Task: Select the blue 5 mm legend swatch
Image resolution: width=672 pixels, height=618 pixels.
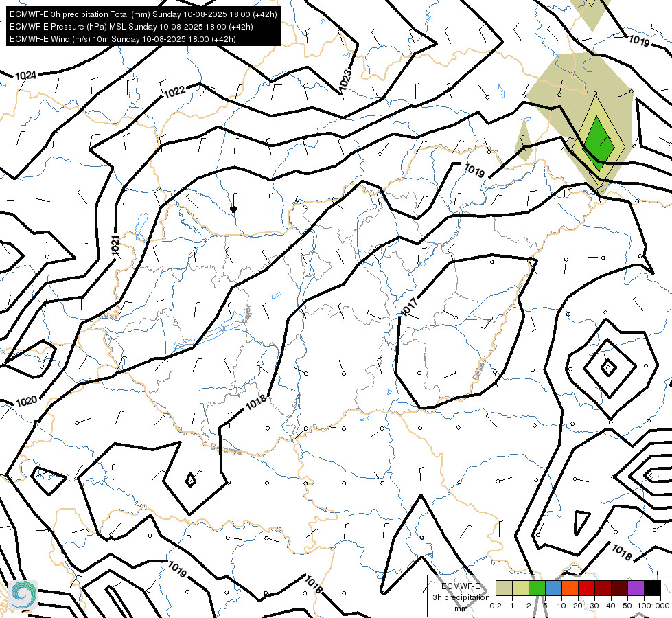Action: tap(553, 588)
